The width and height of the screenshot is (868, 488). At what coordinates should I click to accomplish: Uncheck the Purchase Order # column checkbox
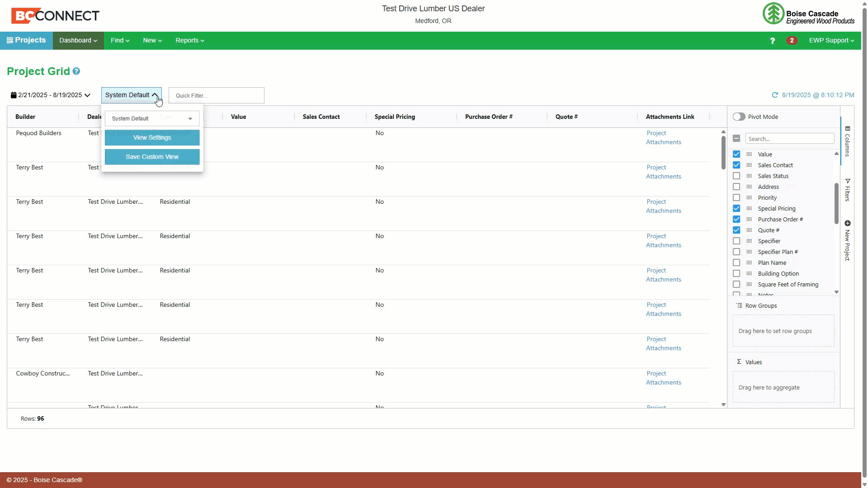pos(736,219)
